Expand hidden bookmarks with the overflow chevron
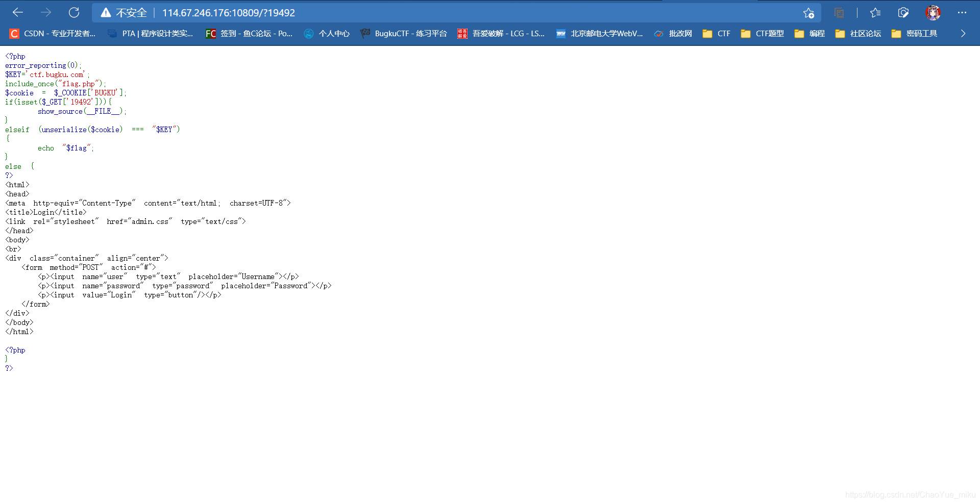 tap(963, 34)
